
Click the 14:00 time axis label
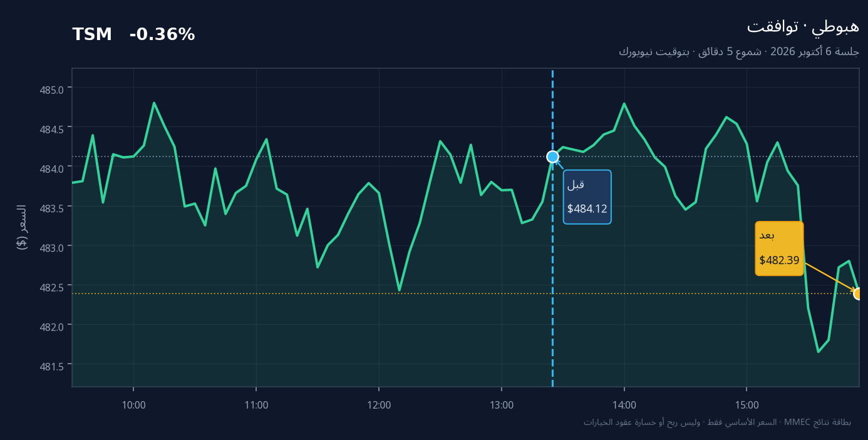(624, 405)
